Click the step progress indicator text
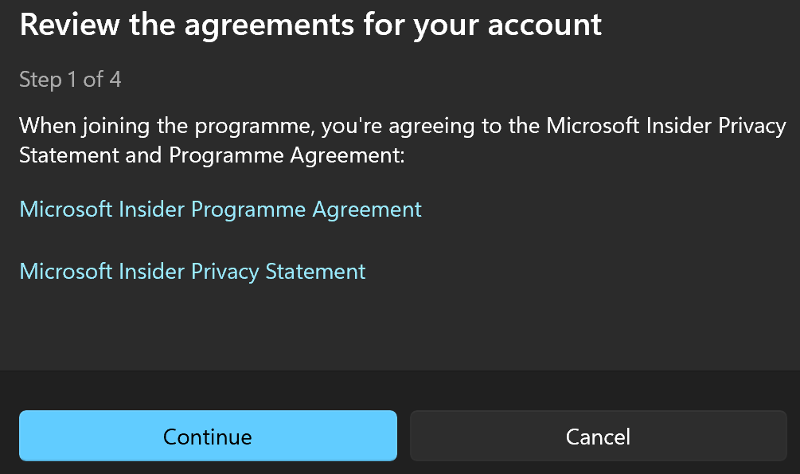The image size is (800, 474). (70, 80)
